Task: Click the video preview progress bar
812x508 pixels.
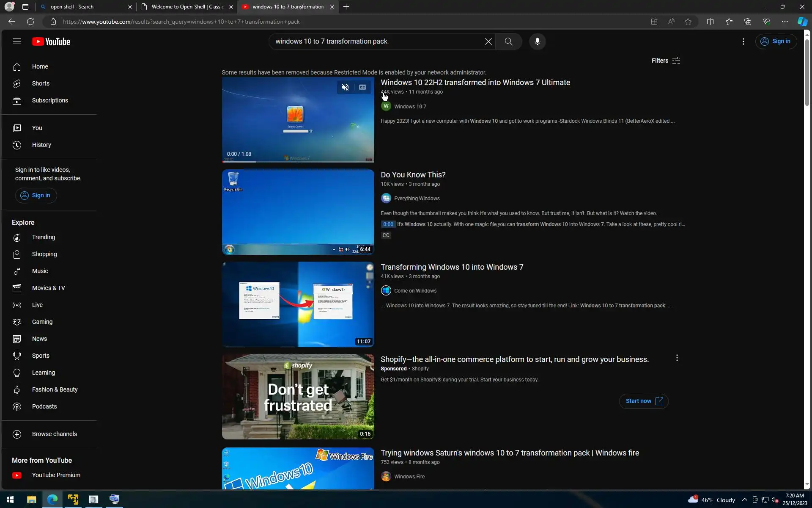Action: coord(298,161)
